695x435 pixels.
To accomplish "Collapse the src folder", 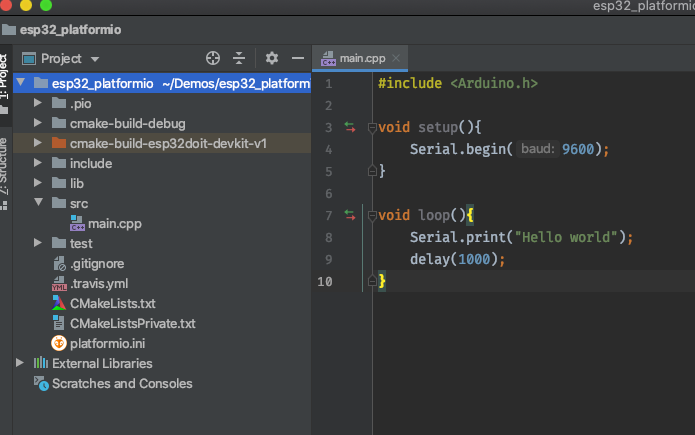I will [x=37, y=203].
